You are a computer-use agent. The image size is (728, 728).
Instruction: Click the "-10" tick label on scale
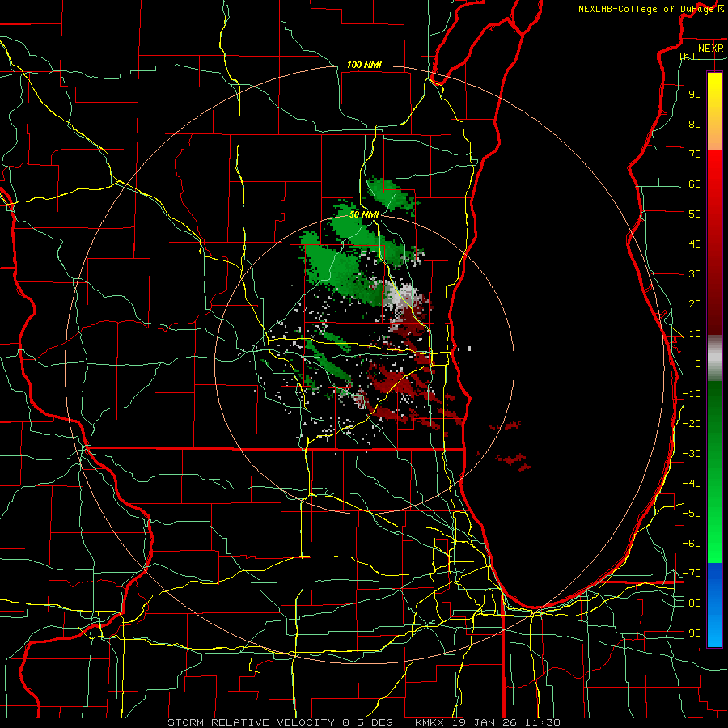point(692,394)
